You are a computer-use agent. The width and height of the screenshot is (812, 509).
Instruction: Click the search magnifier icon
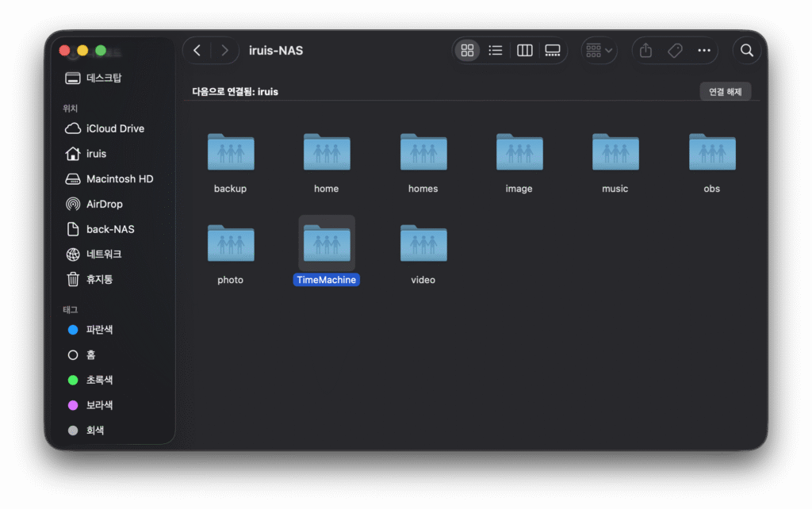pyautogui.click(x=746, y=51)
